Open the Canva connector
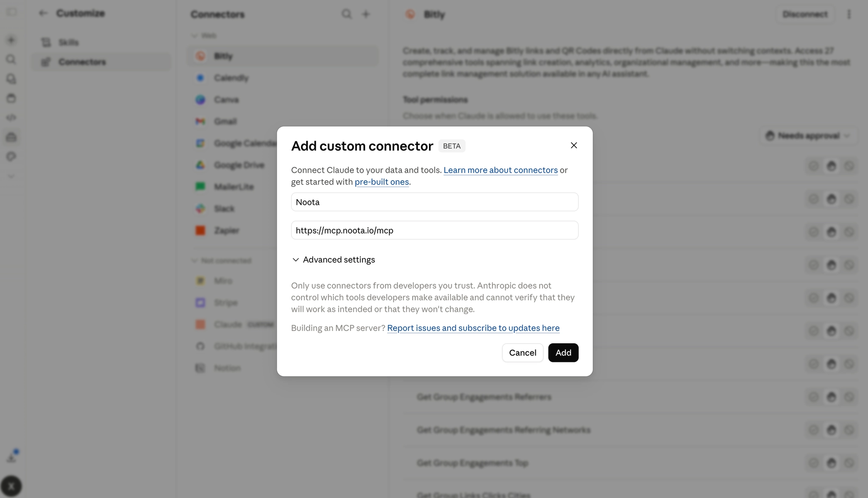The width and height of the screenshot is (868, 498). [283, 100]
